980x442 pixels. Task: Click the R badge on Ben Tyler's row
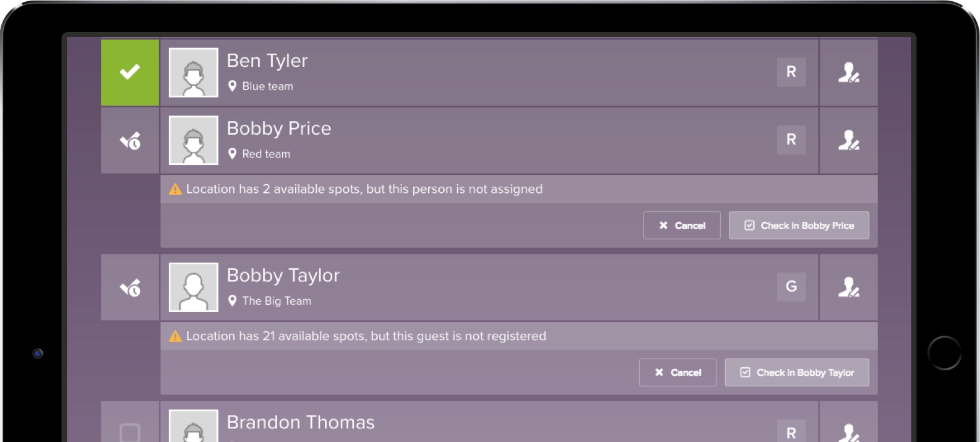tap(791, 72)
